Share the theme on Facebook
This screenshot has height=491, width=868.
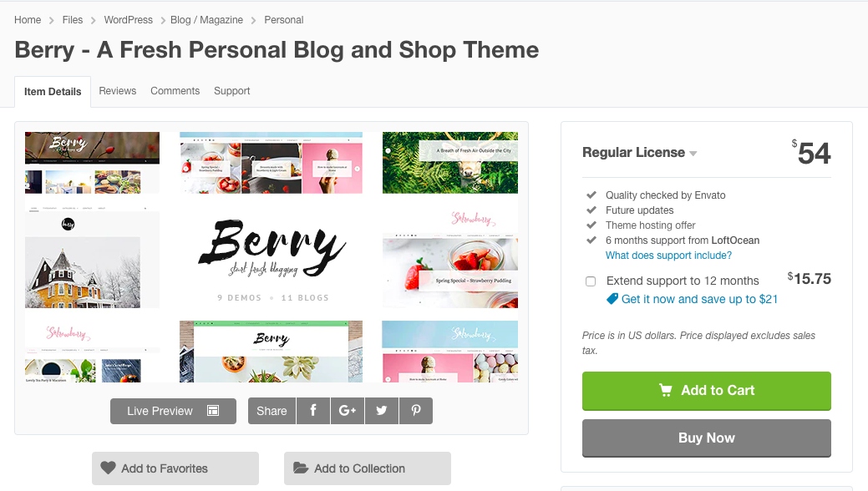[313, 411]
